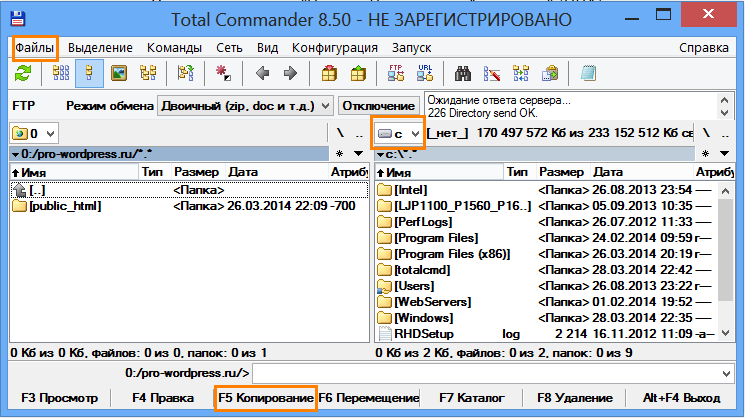Expand the command line history dropdown
Image resolution: width=745 pixels, height=418 pixels.
[x=726, y=374]
